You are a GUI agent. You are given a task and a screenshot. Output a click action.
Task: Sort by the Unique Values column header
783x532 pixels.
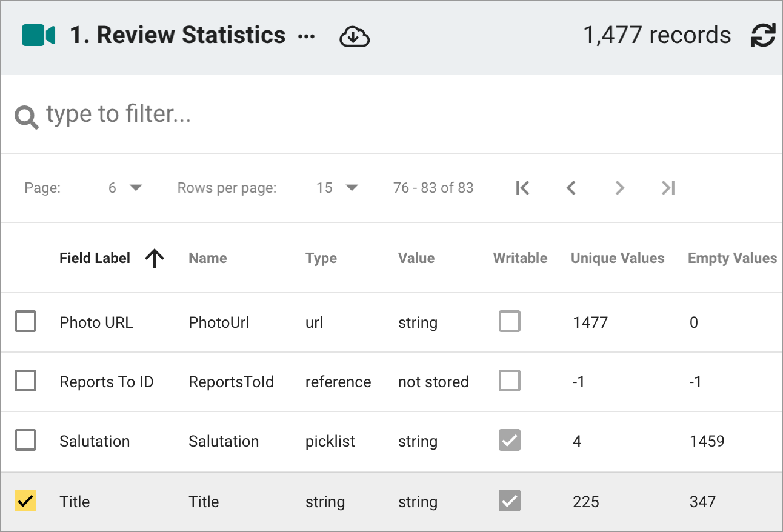pyautogui.click(x=618, y=258)
